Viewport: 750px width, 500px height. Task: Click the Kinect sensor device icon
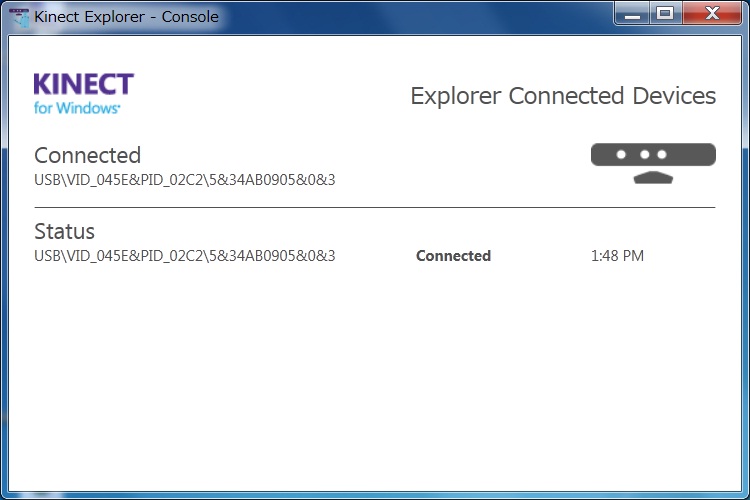pyautogui.click(x=653, y=164)
